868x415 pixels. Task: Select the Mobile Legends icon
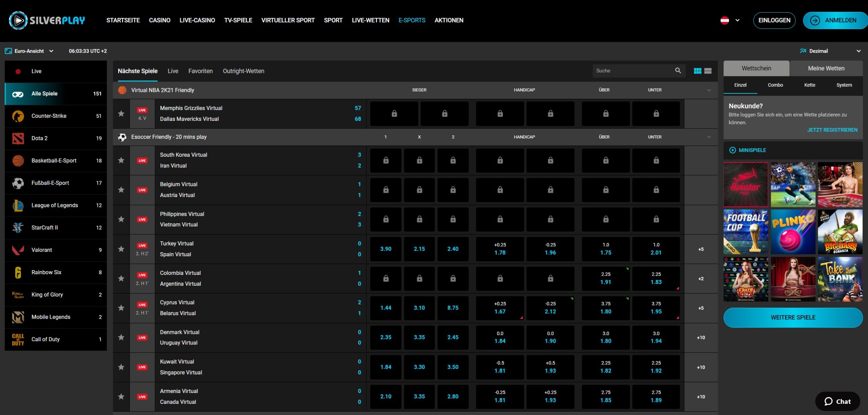[18, 317]
